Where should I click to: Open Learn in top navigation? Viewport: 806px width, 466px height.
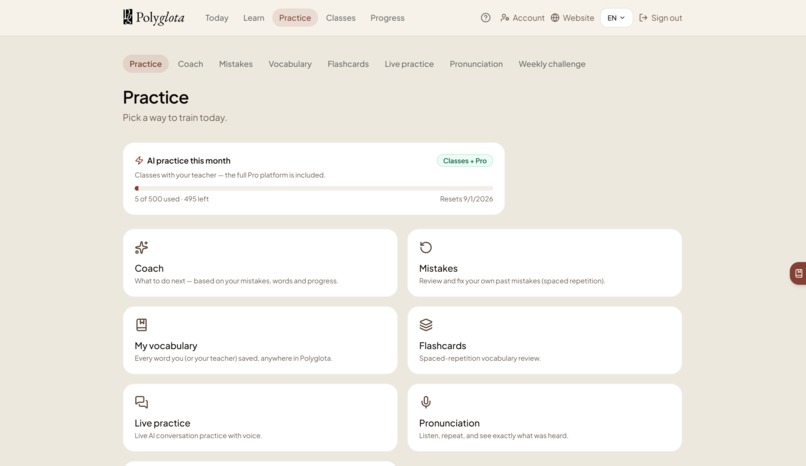point(253,17)
